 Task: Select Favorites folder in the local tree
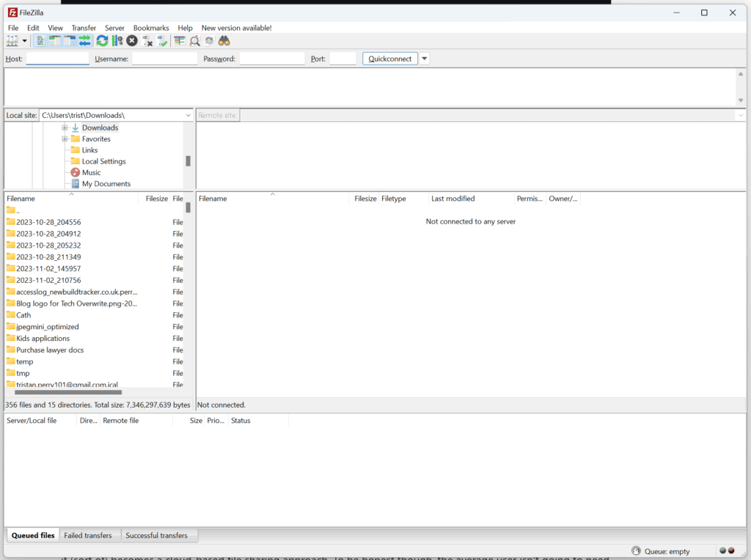tap(96, 139)
